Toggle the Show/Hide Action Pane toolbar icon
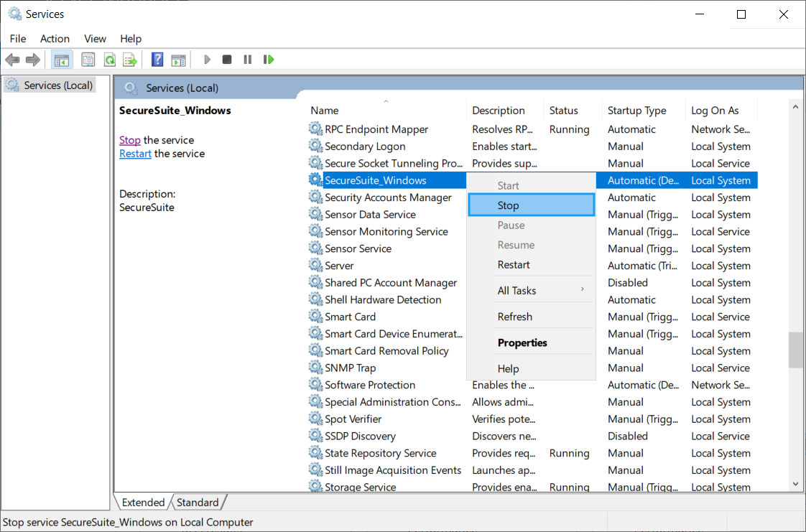This screenshot has height=532, width=806. click(178, 60)
